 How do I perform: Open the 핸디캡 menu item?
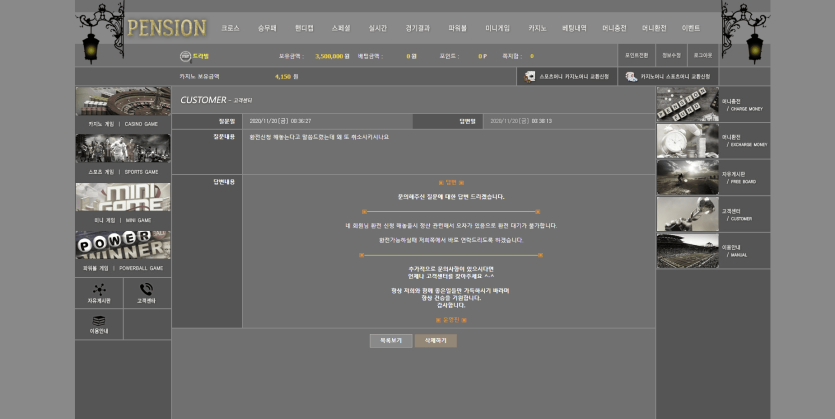(x=304, y=28)
